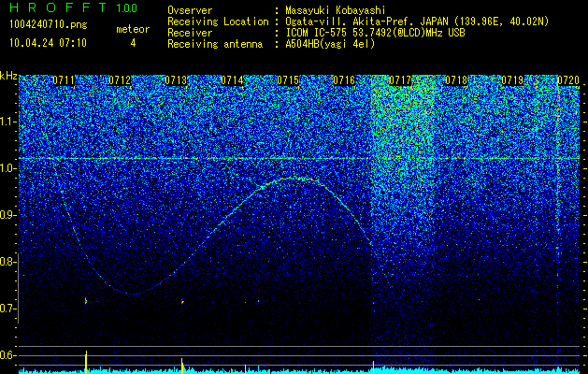This screenshot has width=588, height=374.
Task: Click the version number 1.0.0
Action: coord(127,8)
